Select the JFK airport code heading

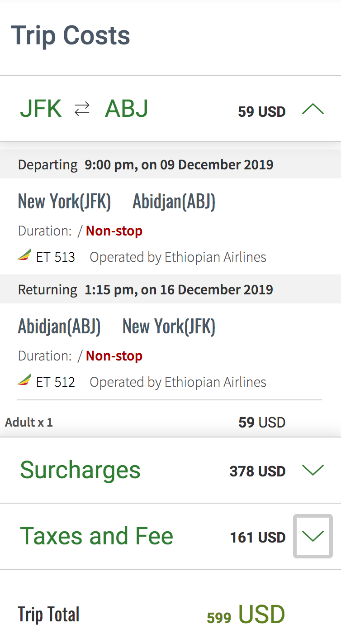coord(41,109)
